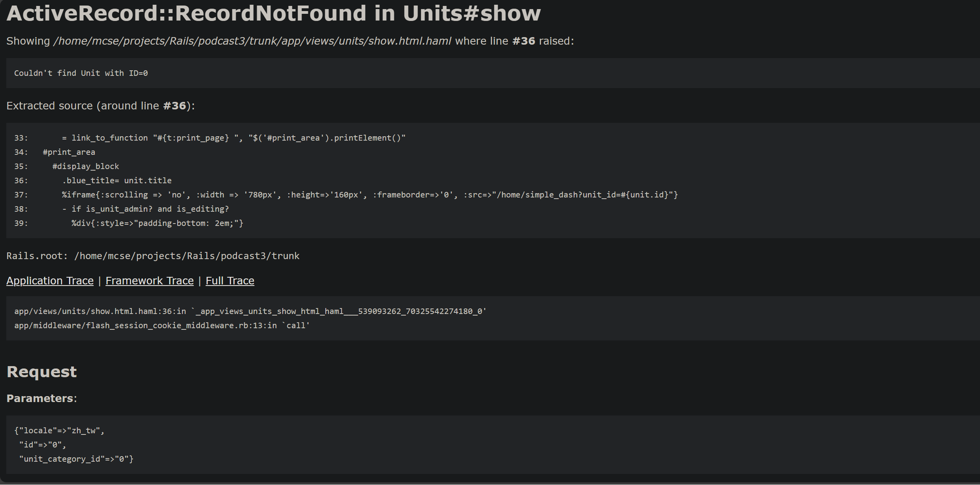The height and width of the screenshot is (485, 980).
Task: Open the Full Trace link
Action: tap(230, 281)
